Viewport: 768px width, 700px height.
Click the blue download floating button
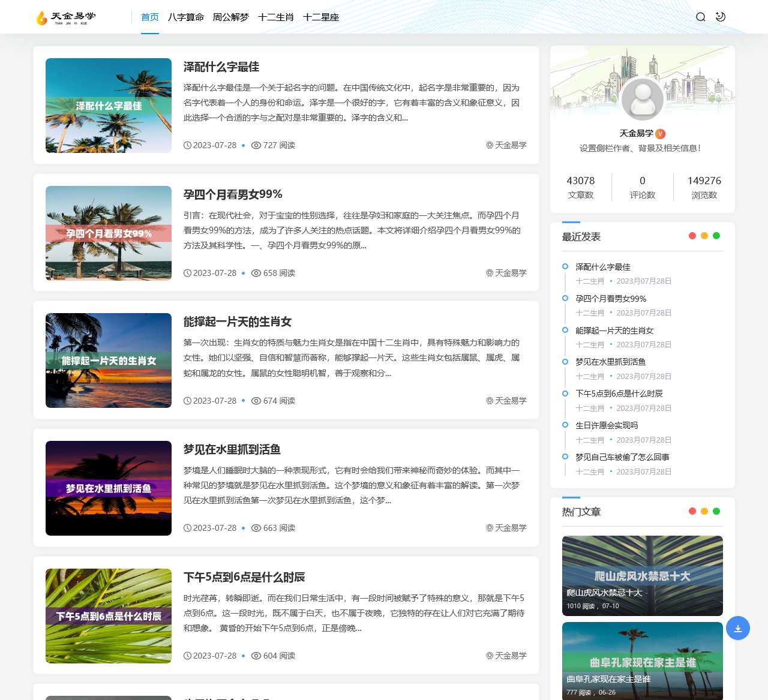[738, 628]
